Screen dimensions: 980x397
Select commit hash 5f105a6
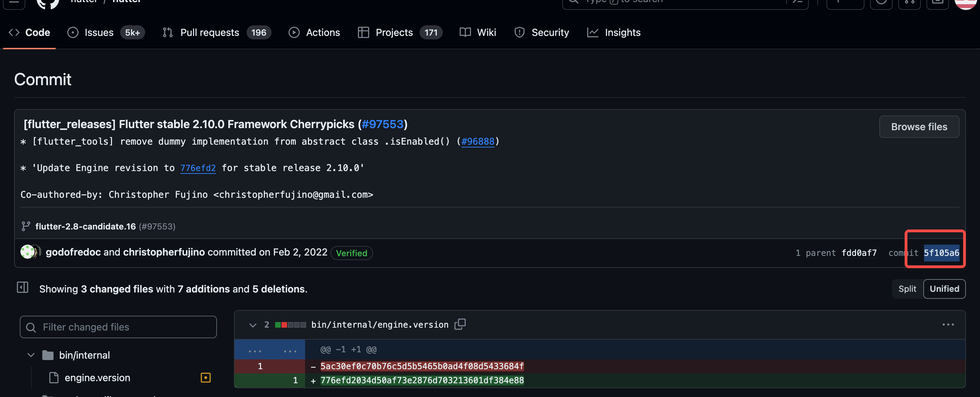pyautogui.click(x=941, y=253)
